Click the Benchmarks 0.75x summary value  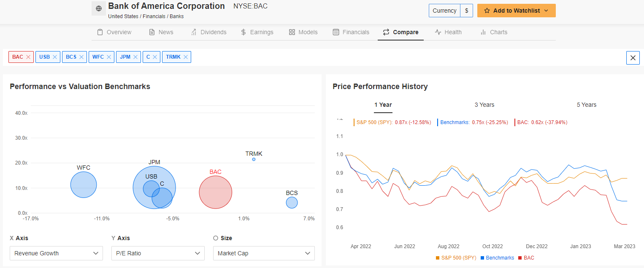click(x=491, y=122)
